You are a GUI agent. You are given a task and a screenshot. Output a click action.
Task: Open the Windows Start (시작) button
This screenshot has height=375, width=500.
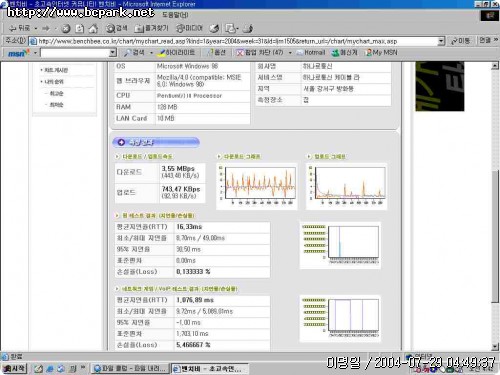[x=14, y=368]
